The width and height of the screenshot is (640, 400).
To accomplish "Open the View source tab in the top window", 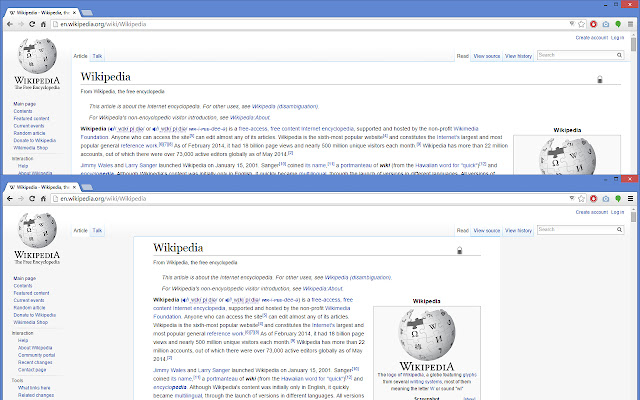I will (x=487, y=57).
